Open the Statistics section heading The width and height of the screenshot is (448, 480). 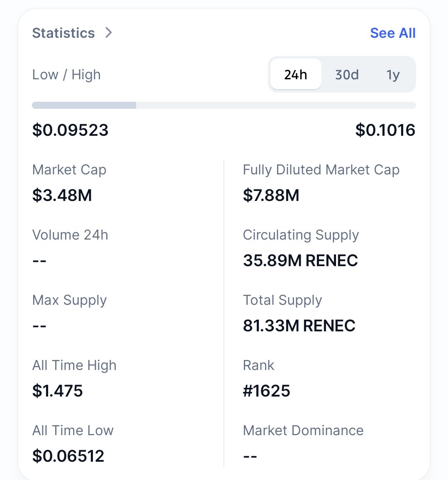[63, 33]
